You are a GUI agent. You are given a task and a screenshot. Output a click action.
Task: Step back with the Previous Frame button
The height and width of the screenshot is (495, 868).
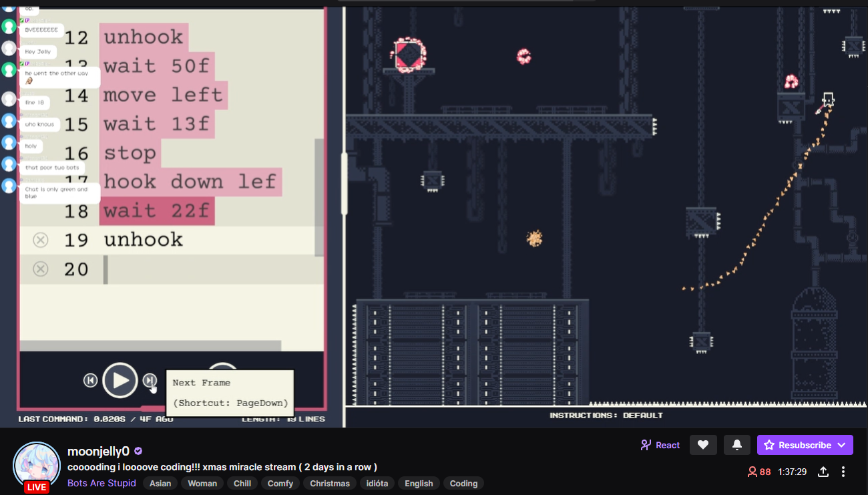point(90,380)
